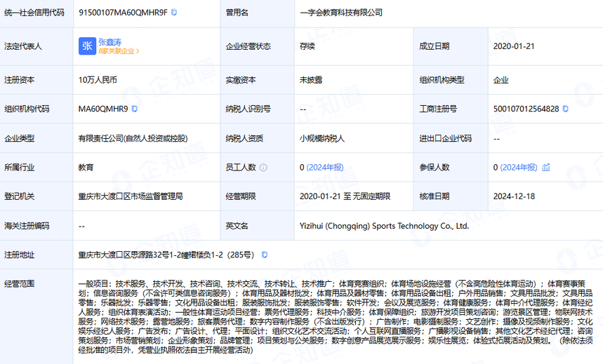Open 2024年报 link for insured count
The height and width of the screenshot is (364, 603).
tap(518, 168)
